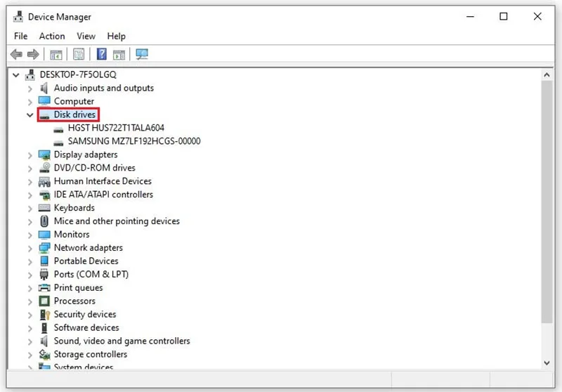The height and width of the screenshot is (392, 562).
Task: Click the Software devices icon
Action: [x=44, y=328]
